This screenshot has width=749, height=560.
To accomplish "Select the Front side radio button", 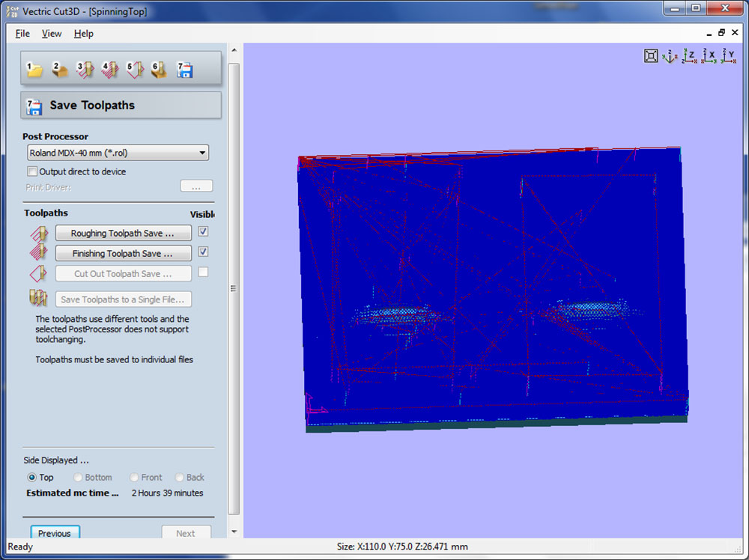I will pyautogui.click(x=134, y=478).
